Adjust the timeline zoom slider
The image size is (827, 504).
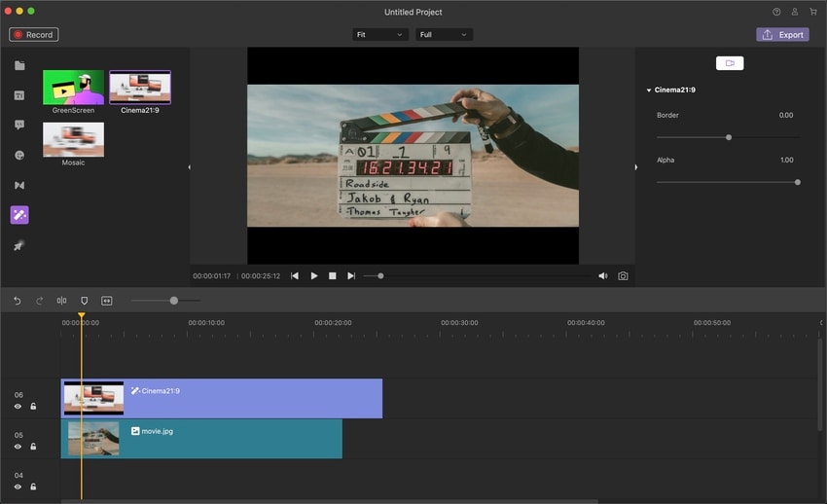(166, 301)
